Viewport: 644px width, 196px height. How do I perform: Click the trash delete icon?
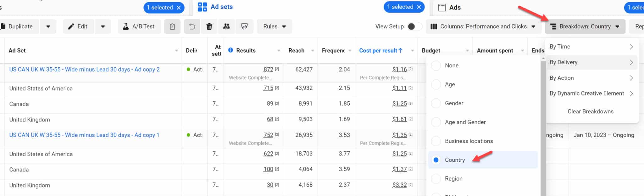(x=209, y=26)
